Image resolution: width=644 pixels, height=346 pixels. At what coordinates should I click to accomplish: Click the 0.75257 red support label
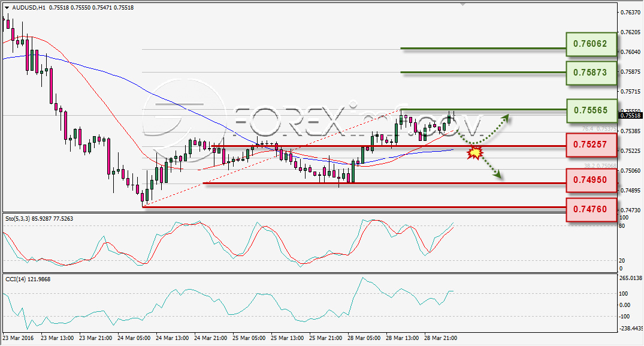tap(591, 145)
